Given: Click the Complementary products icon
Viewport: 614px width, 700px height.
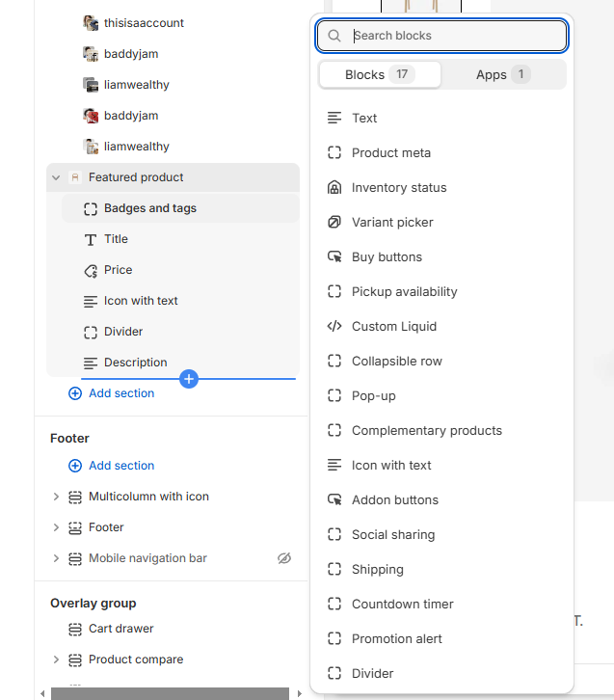Looking at the screenshot, I should 334,430.
